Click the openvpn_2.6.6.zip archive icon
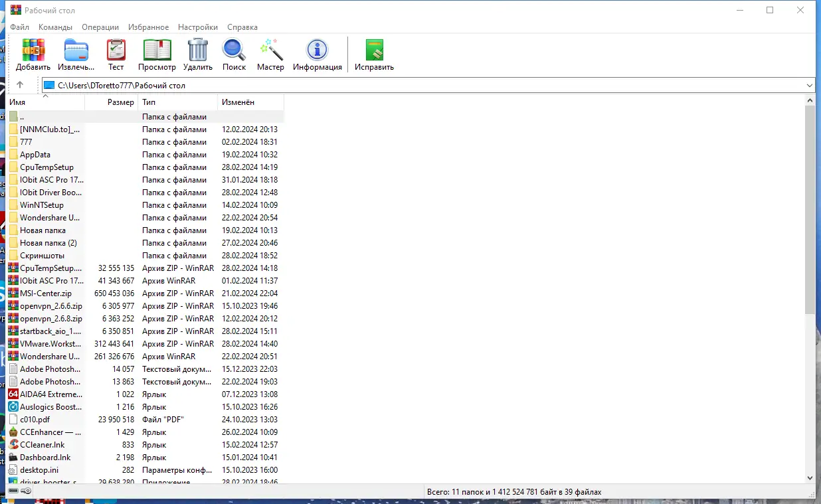821x504 pixels. [x=13, y=305]
